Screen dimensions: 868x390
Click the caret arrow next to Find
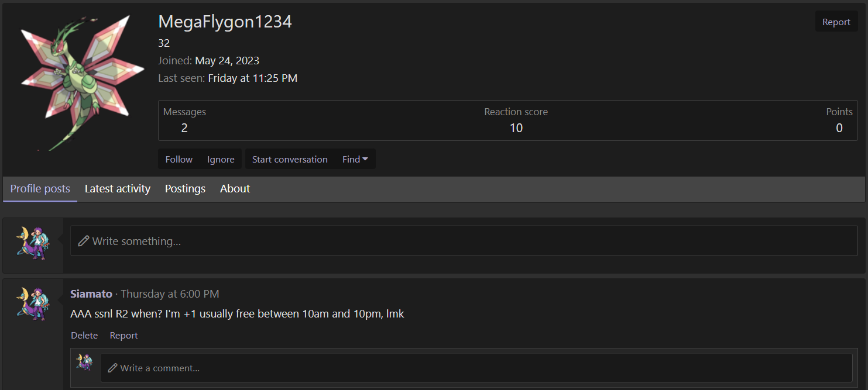pyautogui.click(x=365, y=159)
